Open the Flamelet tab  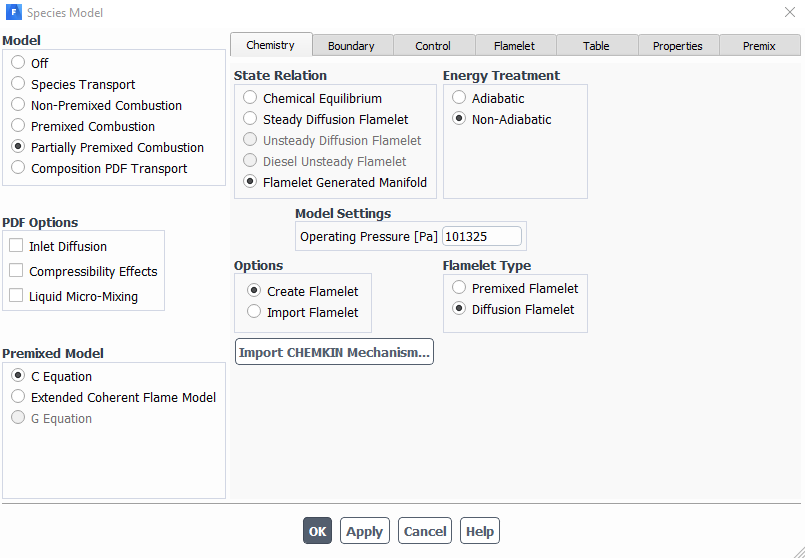pos(514,46)
